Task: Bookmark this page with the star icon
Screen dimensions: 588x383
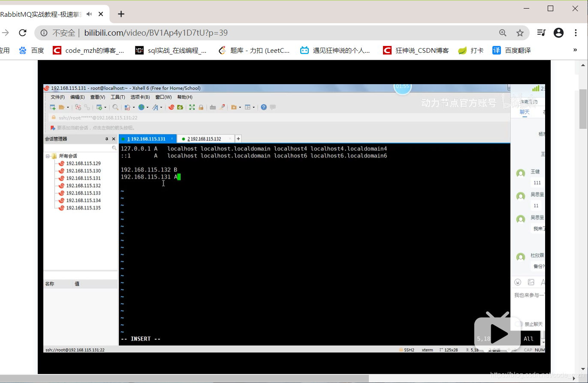Action: point(520,33)
